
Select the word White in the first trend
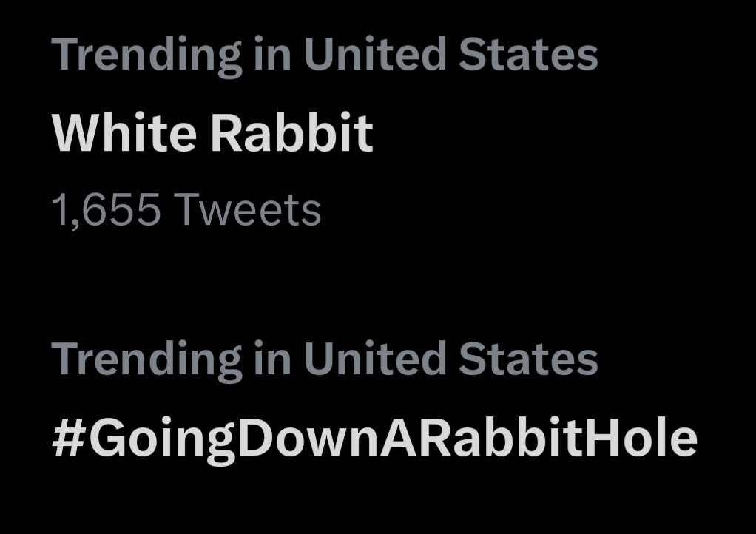[x=124, y=134]
